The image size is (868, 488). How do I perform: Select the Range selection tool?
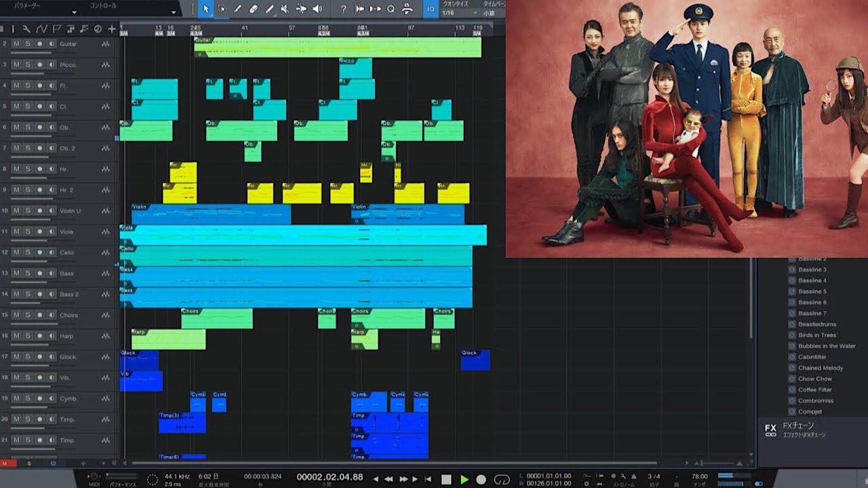point(222,9)
